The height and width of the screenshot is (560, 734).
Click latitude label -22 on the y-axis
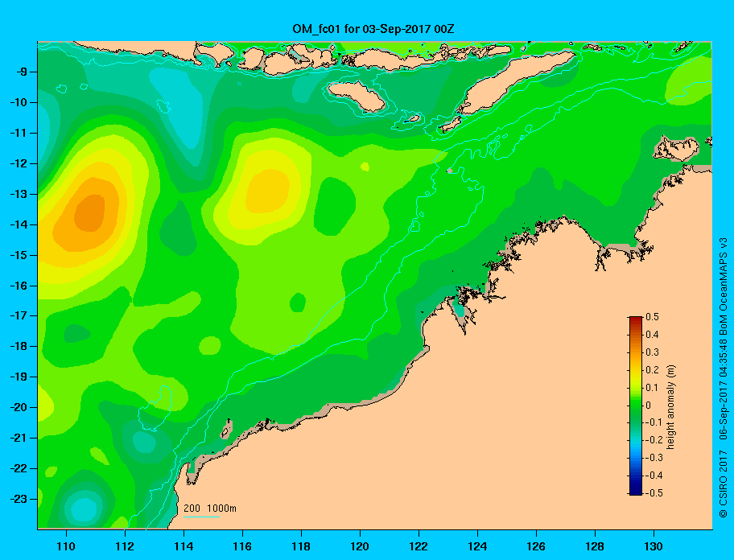(19, 468)
